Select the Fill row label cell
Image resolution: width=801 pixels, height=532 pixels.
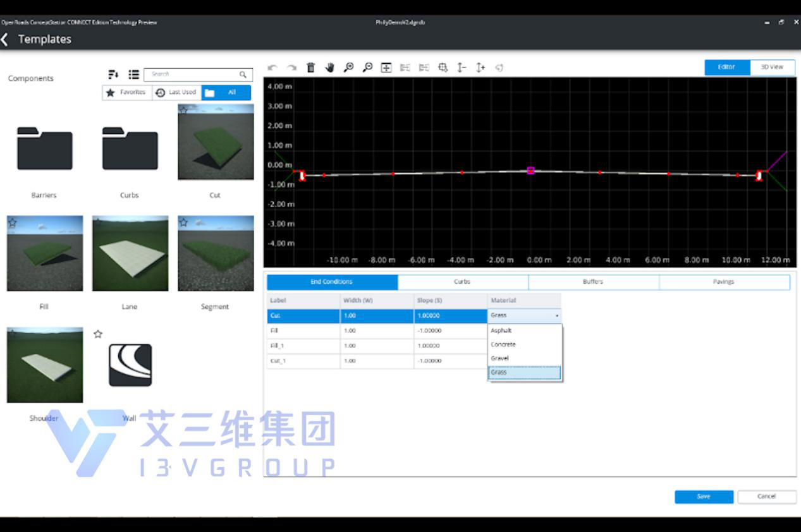point(303,330)
